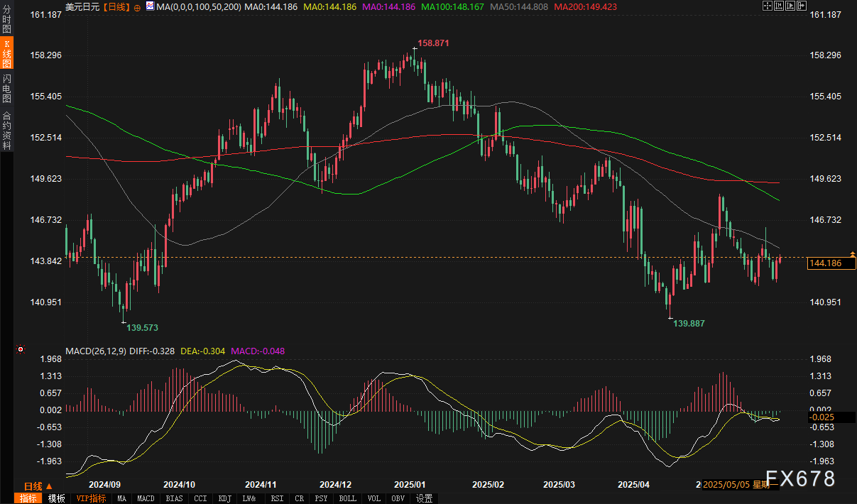This screenshot has width=857, height=504.
Task: Click the orange price alert arrow on right axis
Action: (852, 254)
